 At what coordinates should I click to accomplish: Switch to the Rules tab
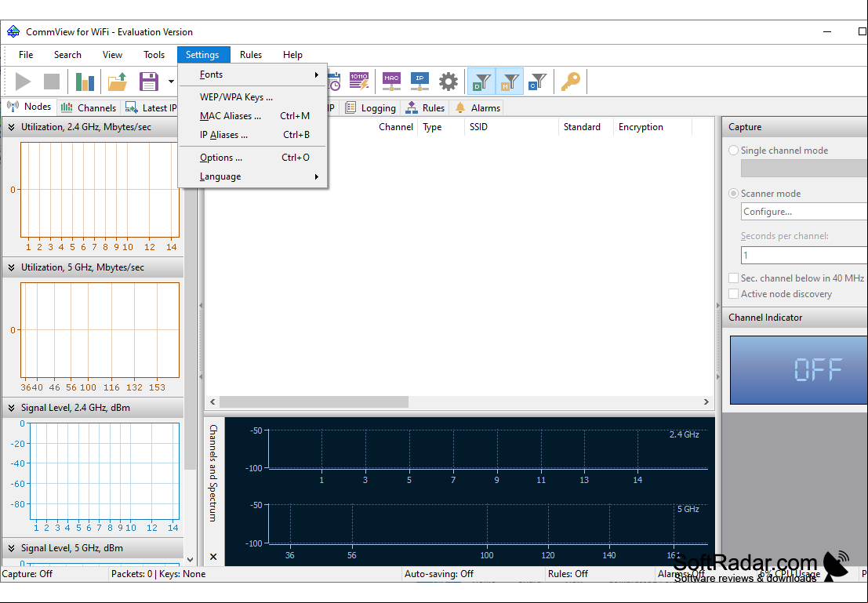pos(425,108)
